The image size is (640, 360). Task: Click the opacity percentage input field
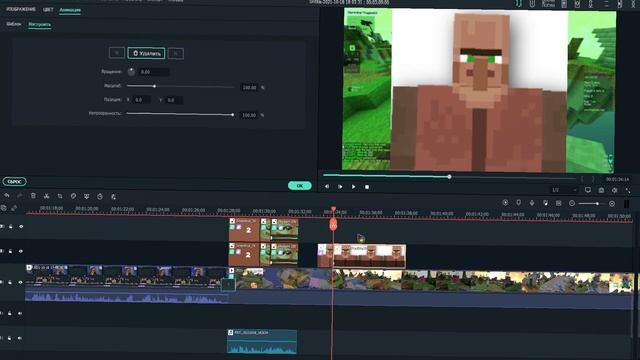(x=249, y=115)
